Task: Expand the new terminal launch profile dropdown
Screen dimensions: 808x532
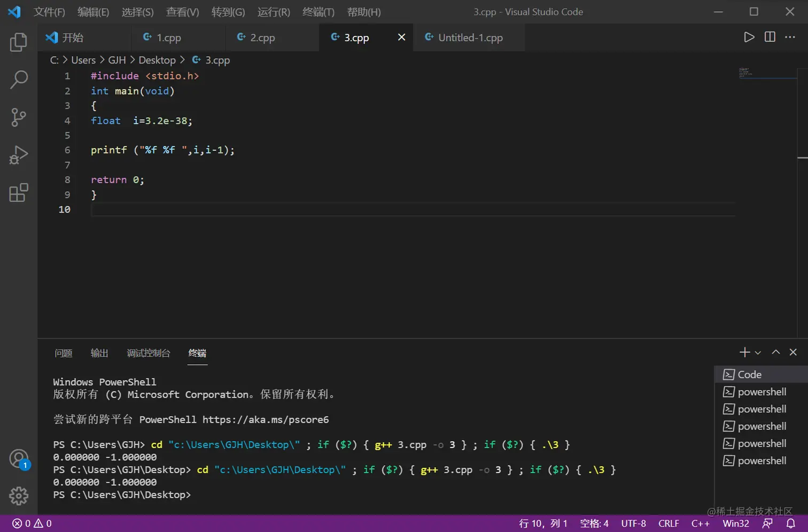Action: tap(758, 353)
